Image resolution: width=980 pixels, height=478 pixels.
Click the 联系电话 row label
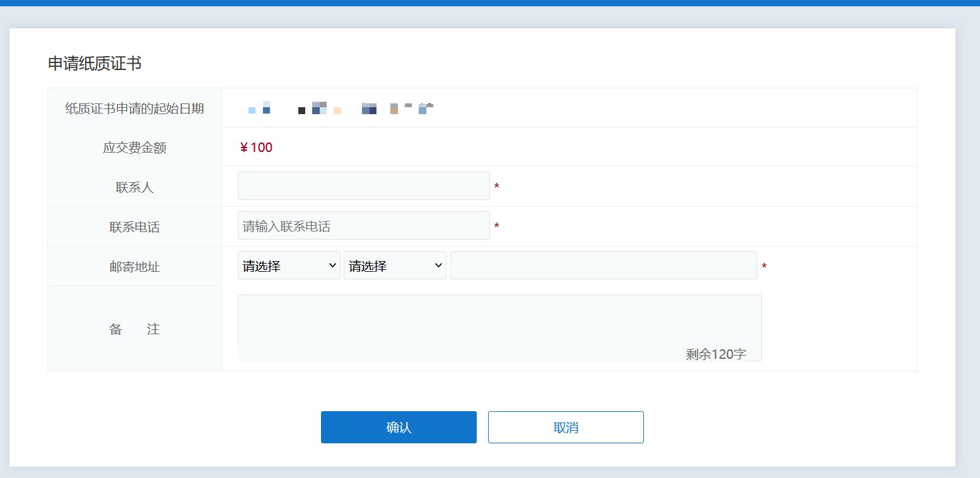[134, 227]
